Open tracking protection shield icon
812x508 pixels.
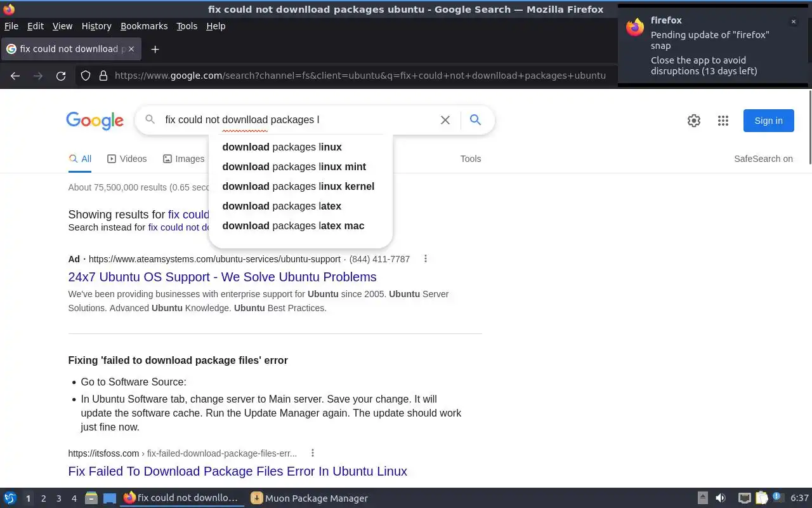86,76
